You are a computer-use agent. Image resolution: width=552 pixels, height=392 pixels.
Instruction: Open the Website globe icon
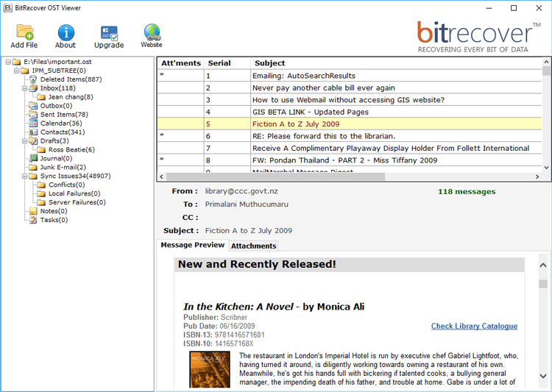[152, 32]
